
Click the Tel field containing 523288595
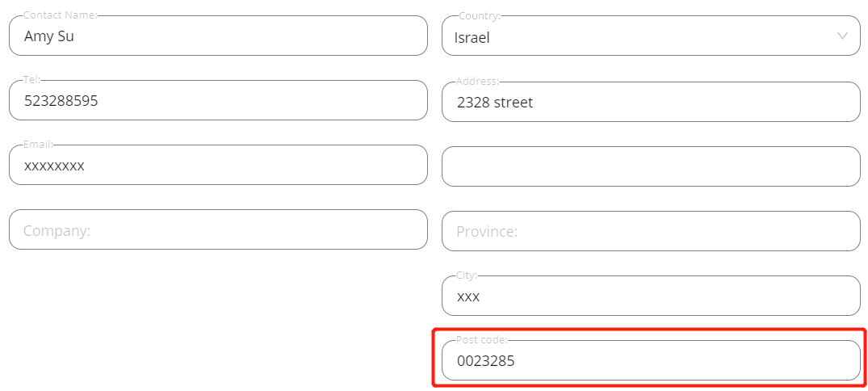tap(218, 100)
